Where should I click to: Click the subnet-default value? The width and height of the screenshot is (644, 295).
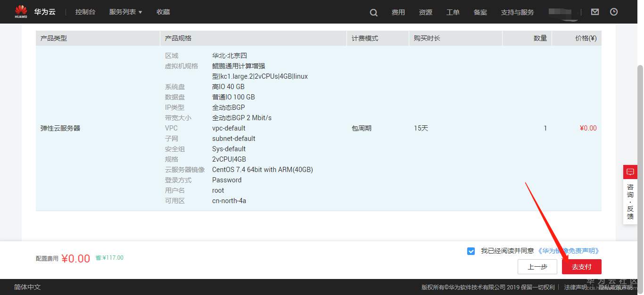[x=234, y=139]
